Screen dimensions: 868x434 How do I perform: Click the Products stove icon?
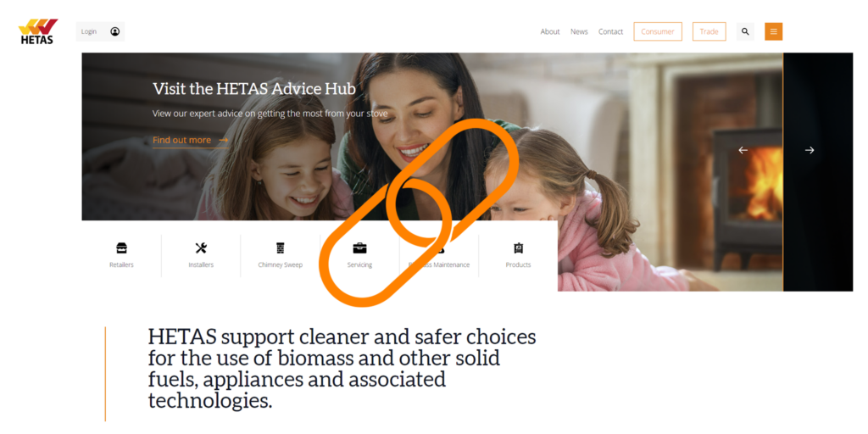coord(518,248)
